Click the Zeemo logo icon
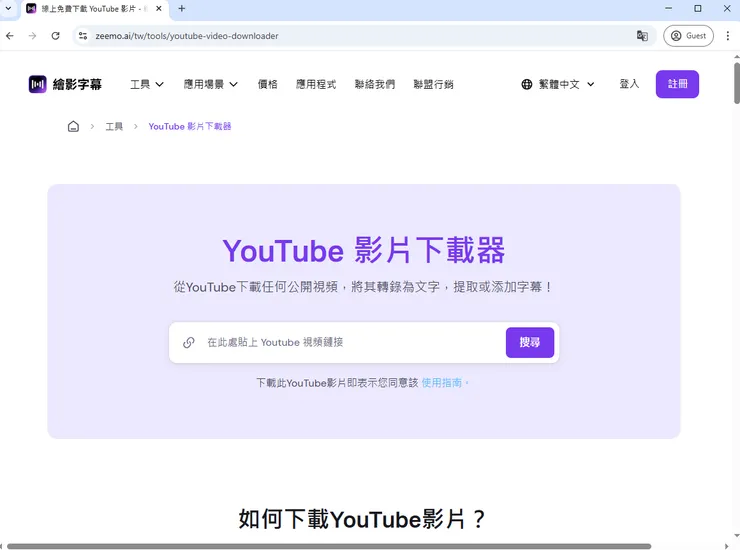Viewport: 740px width, 550px height. point(37,85)
